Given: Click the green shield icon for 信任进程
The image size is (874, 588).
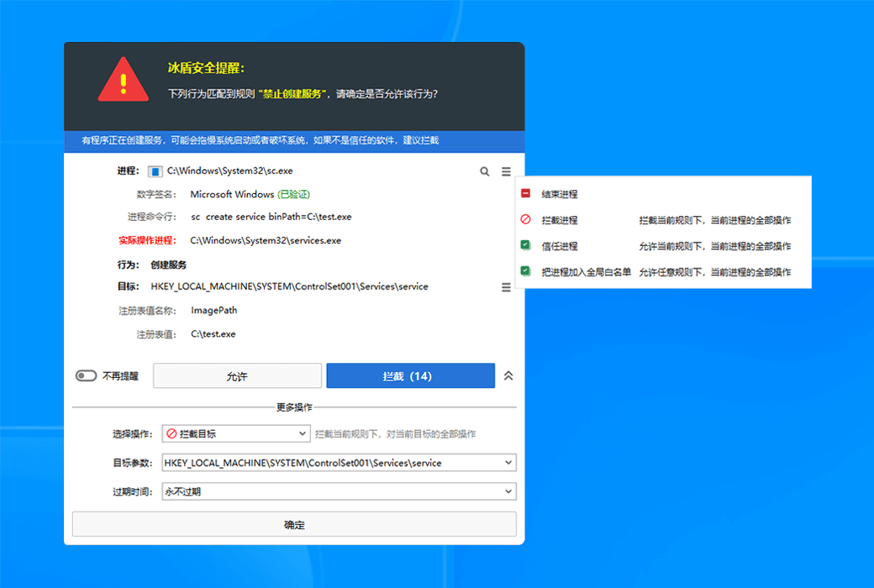Looking at the screenshot, I should (525, 245).
